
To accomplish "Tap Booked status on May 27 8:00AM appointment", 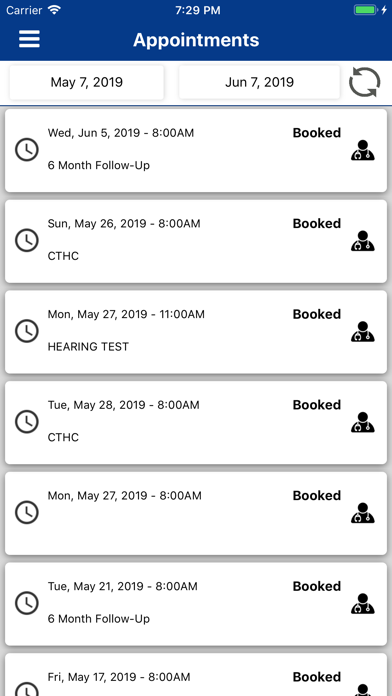I will pos(317,495).
